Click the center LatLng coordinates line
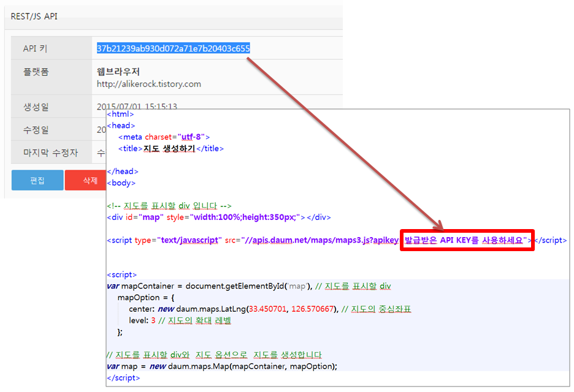The height and width of the screenshot is (392, 574). point(270,309)
